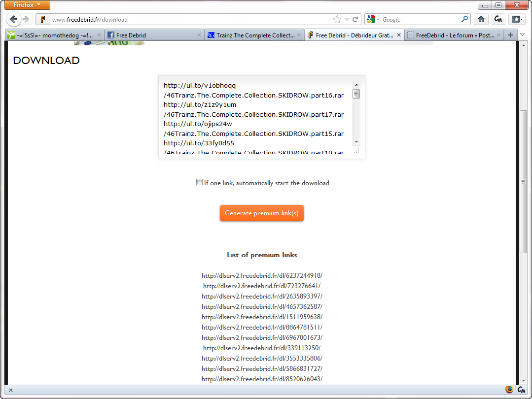Close the FreeDebrid forum tab
532x399 pixels.
point(498,35)
